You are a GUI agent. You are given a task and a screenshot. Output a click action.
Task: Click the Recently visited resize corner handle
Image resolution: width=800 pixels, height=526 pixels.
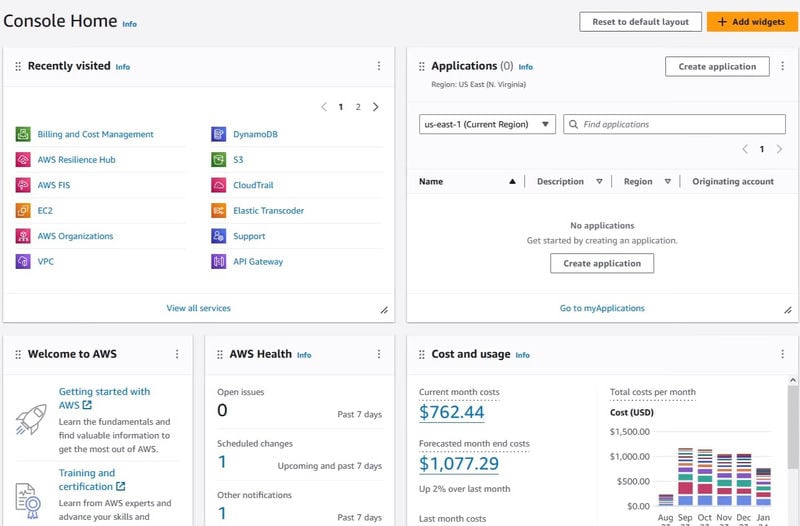(384, 310)
